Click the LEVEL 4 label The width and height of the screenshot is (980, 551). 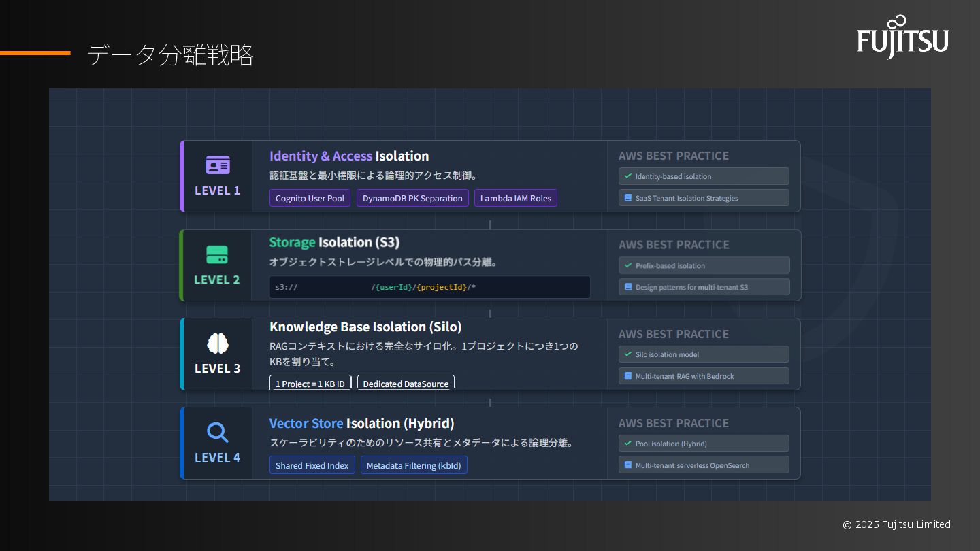(217, 458)
